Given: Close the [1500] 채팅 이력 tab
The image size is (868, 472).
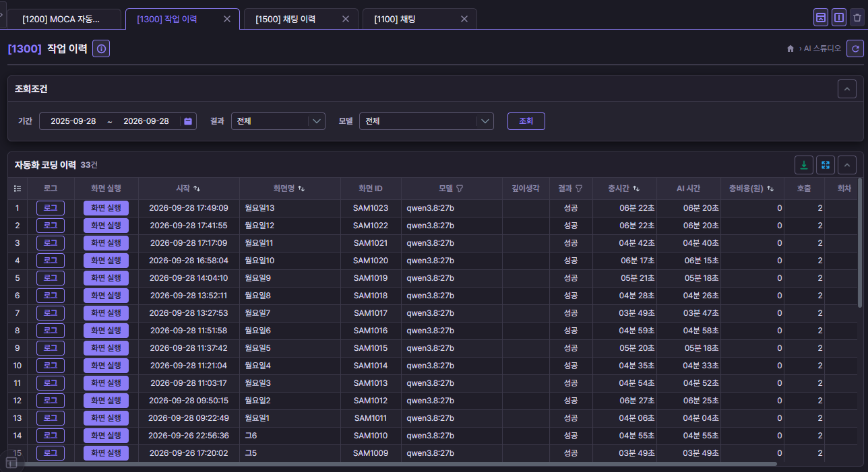Looking at the screenshot, I should pyautogui.click(x=346, y=20).
